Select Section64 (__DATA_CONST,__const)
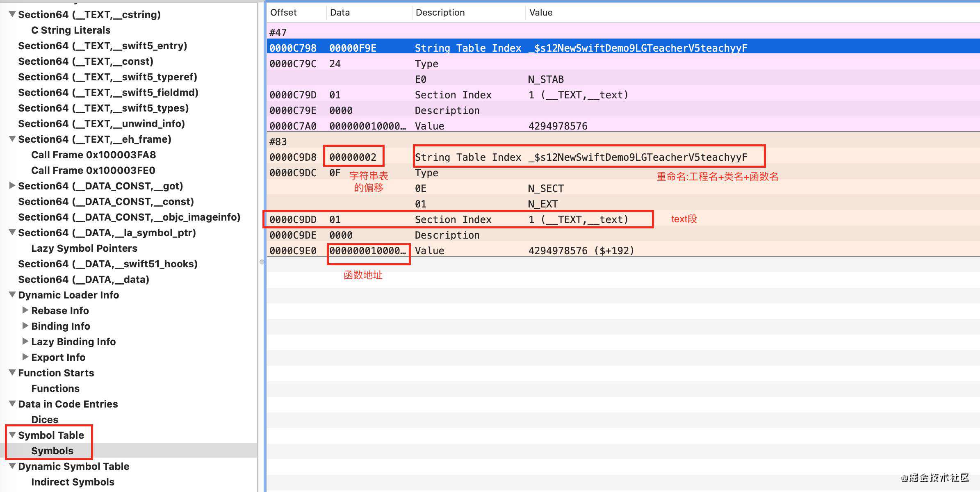The image size is (980, 492). click(106, 201)
